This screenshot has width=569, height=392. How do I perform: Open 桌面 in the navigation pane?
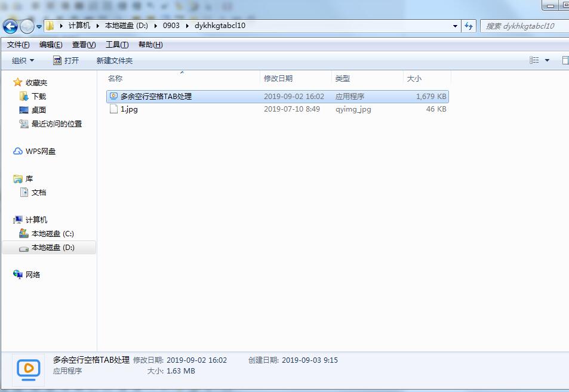pos(39,110)
